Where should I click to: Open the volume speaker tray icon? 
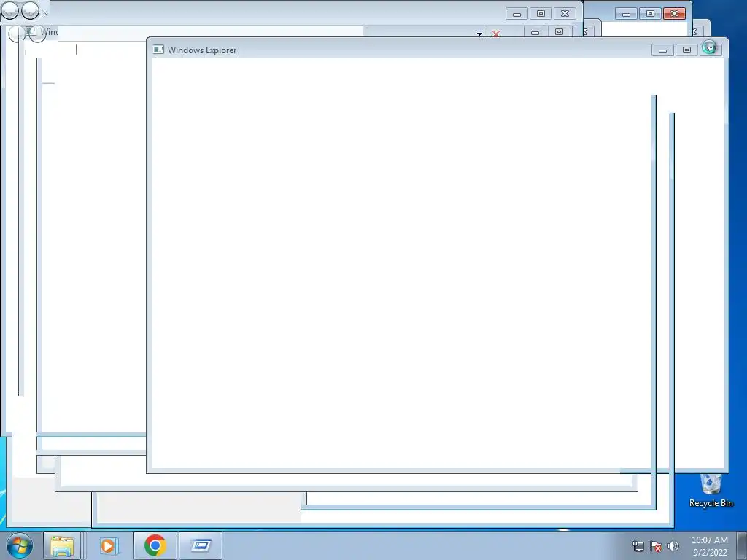click(673, 547)
